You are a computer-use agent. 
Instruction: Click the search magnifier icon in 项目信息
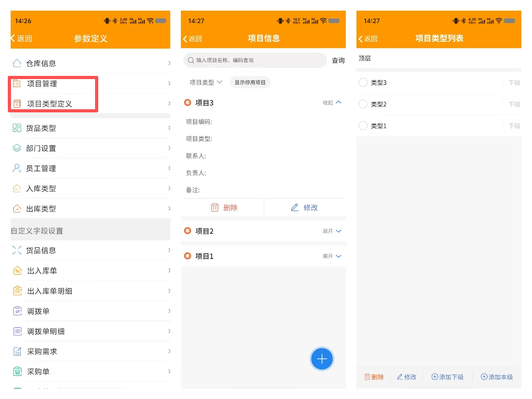tap(191, 60)
